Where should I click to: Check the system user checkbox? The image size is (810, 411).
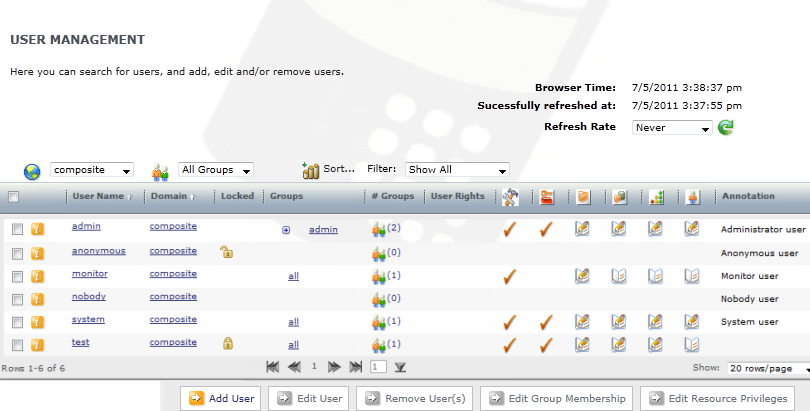click(18, 322)
